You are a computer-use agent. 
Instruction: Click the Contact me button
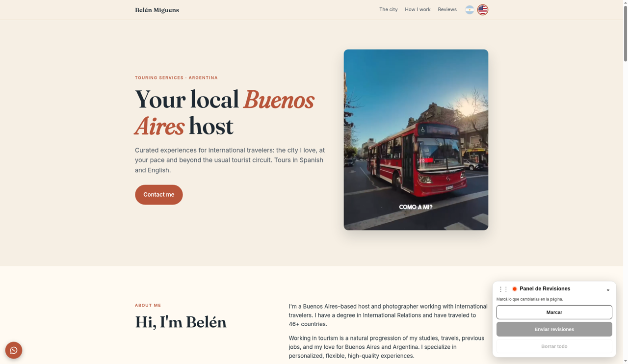(x=159, y=195)
